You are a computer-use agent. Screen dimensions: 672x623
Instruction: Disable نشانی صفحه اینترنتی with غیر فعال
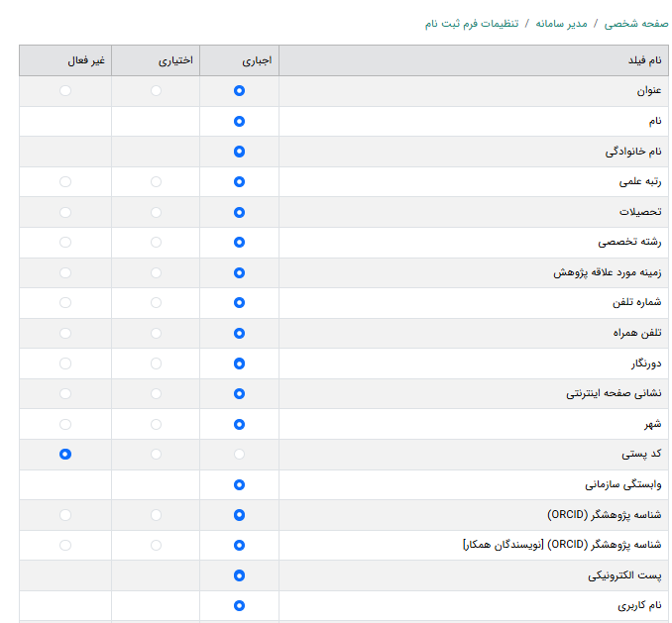(x=65, y=393)
